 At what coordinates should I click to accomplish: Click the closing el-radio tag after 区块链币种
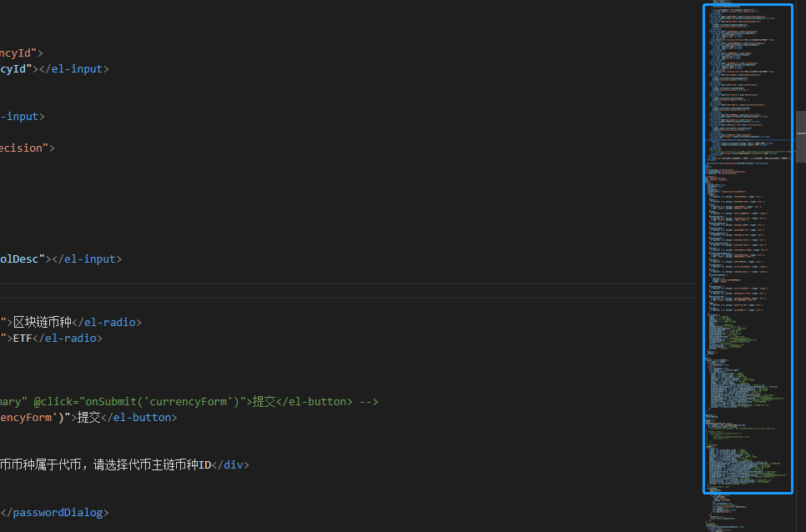tap(107, 323)
